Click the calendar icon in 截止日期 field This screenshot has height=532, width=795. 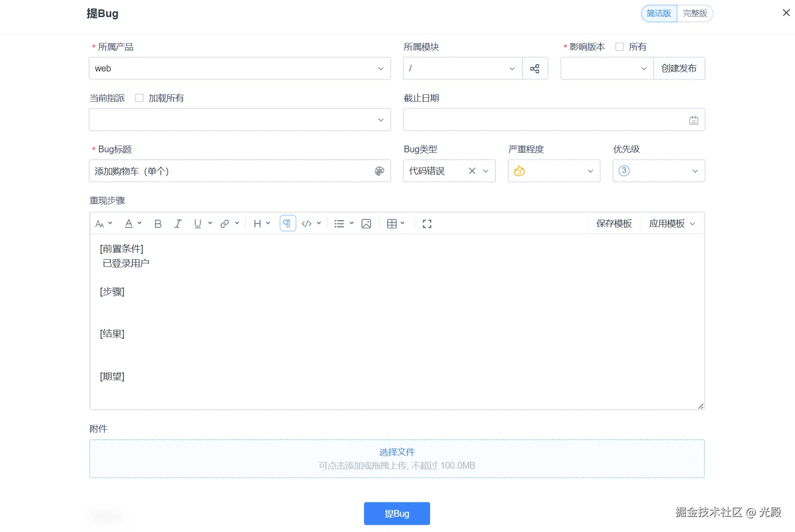click(693, 120)
